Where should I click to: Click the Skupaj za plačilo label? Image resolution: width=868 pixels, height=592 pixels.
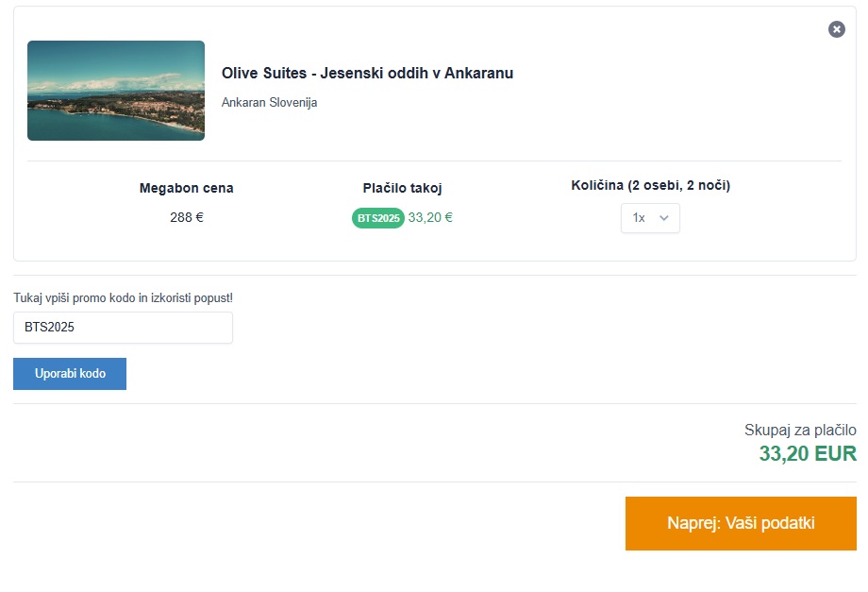point(800,431)
